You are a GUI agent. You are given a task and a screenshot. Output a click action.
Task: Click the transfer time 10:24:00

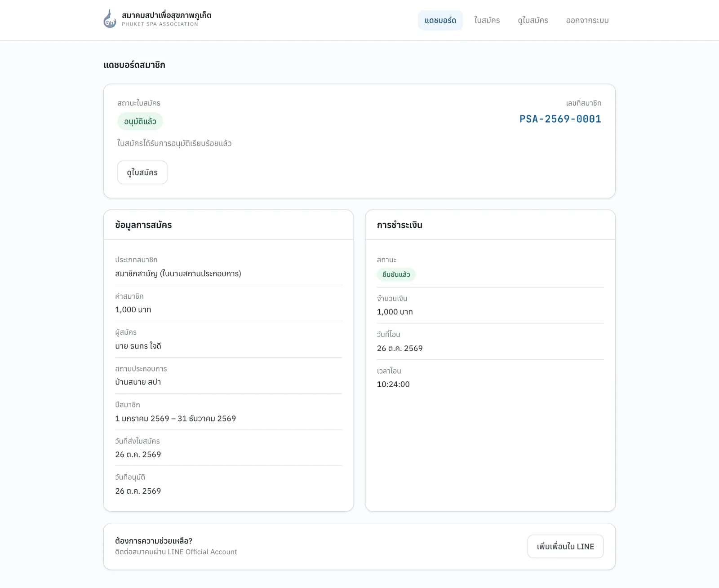coord(393,384)
